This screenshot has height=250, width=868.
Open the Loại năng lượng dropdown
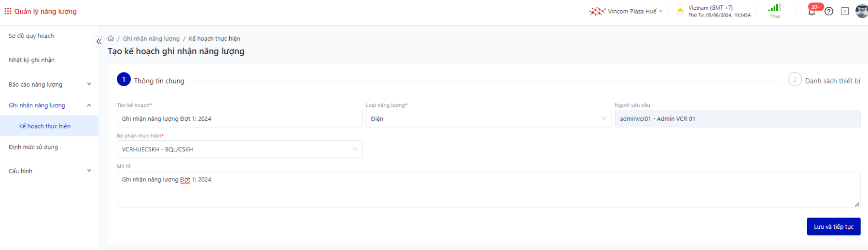tap(488, 118)
